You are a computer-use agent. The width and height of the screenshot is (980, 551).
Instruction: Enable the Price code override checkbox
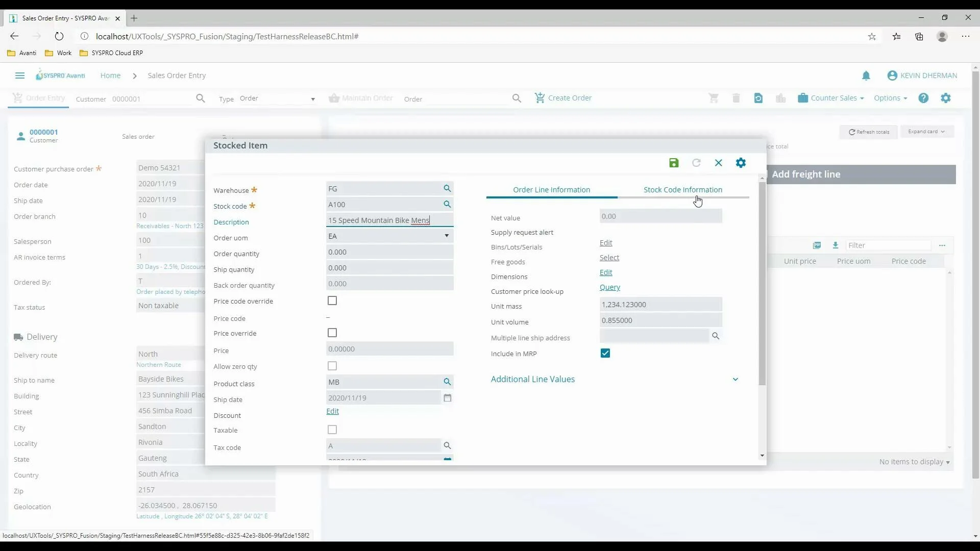(x=332, y=300)
